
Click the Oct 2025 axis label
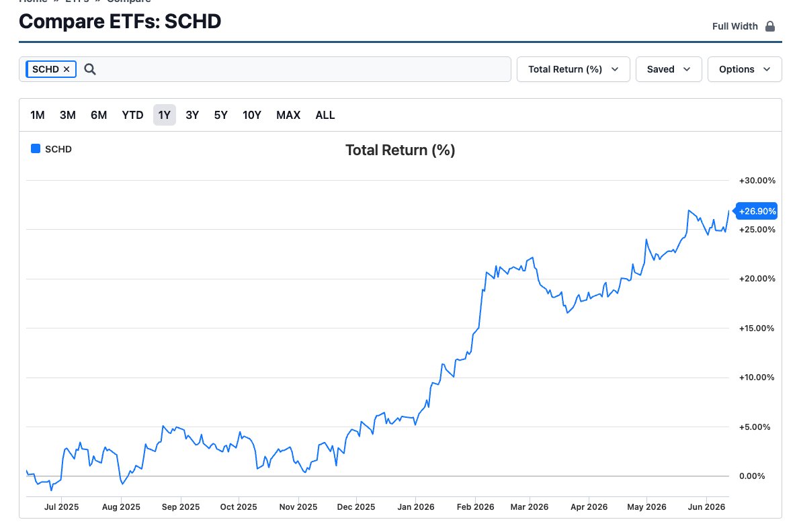[239, 506]
